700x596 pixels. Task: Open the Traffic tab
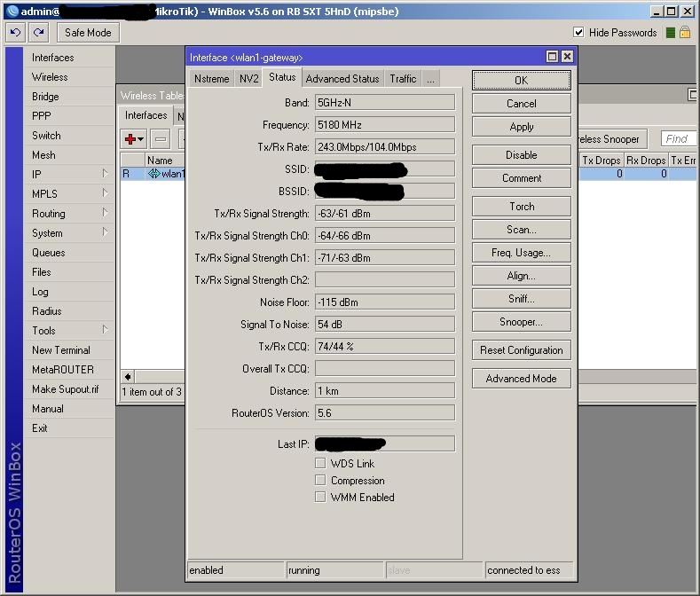point(403,79)
